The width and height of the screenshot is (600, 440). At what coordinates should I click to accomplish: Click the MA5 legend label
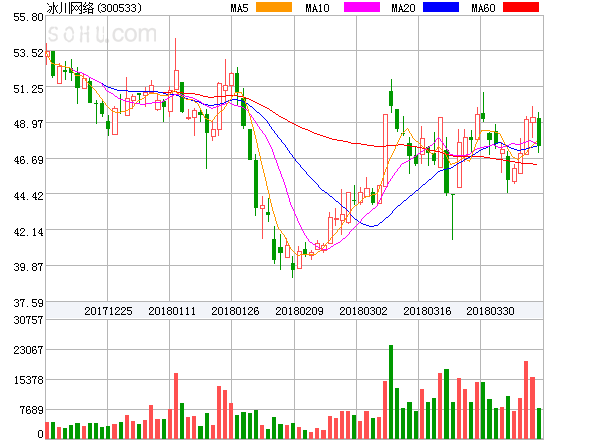240,8
